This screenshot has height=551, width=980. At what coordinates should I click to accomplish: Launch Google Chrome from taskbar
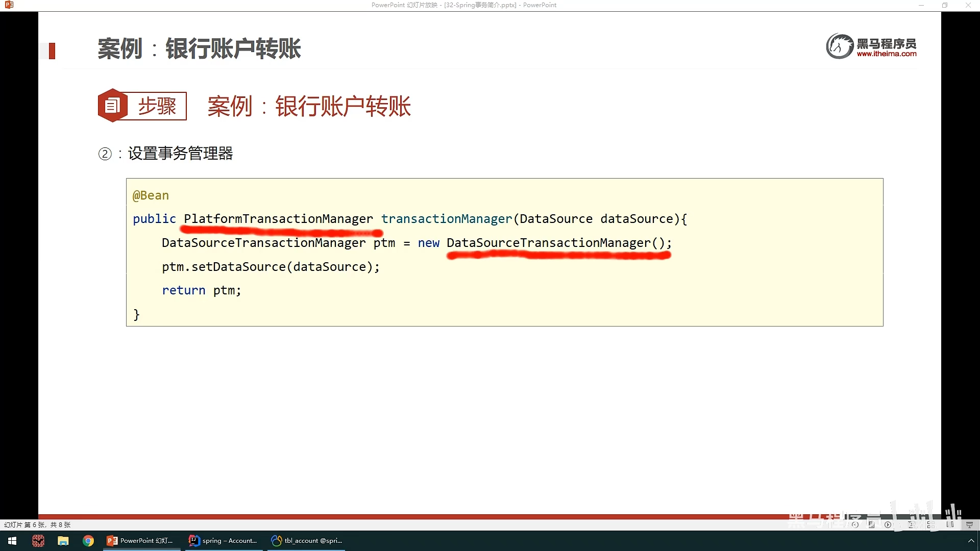pos(88,541)
